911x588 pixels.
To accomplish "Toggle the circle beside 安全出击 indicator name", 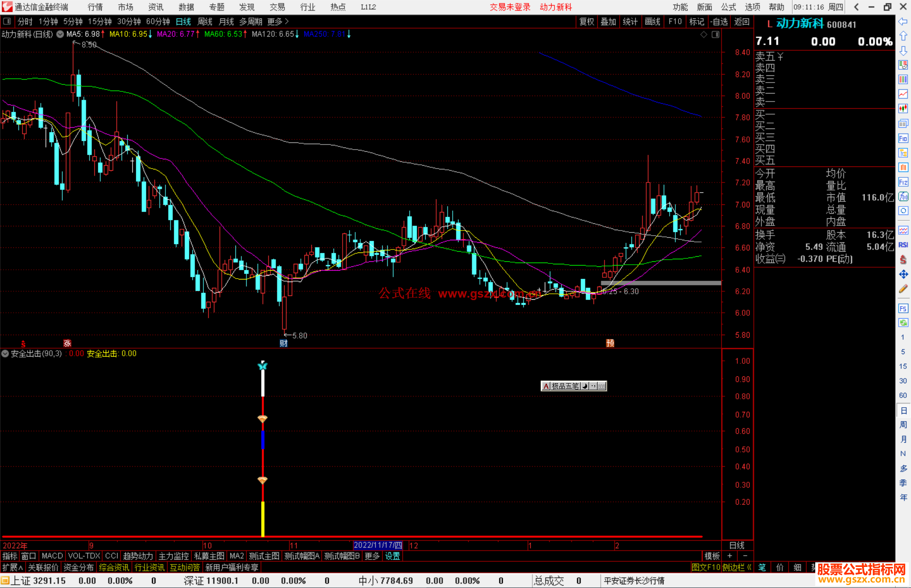I will tap(5, 354).
